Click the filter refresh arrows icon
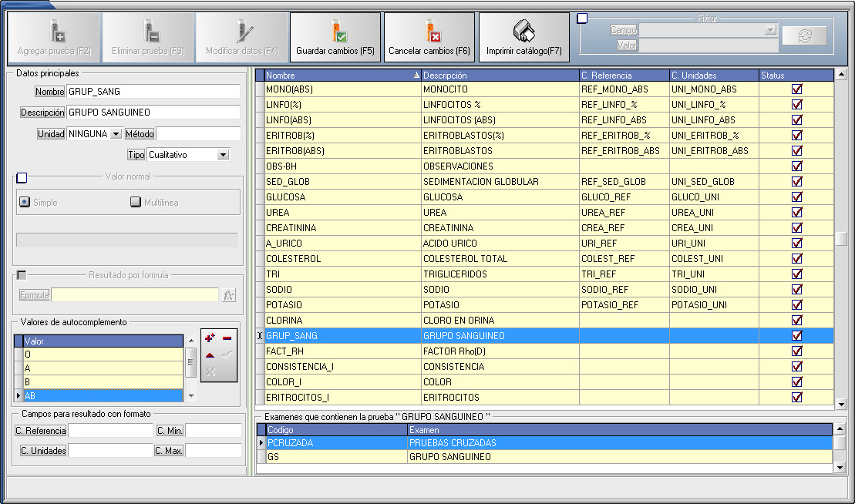The height and width of the screenshot is (504, 855). pos(805,36)
